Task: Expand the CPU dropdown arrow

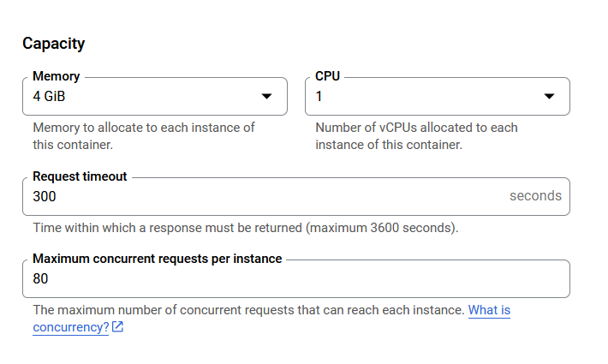Action: point(549,96)
